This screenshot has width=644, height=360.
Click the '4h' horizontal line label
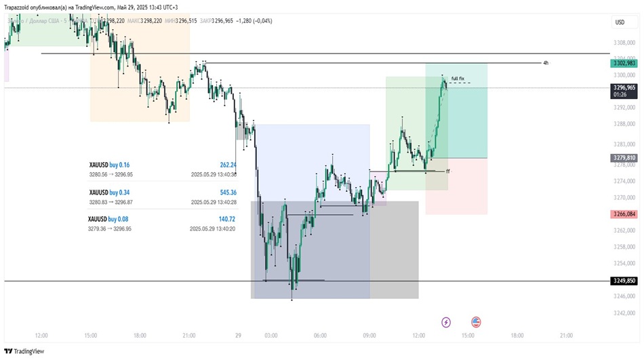click(x=546, y=63)
